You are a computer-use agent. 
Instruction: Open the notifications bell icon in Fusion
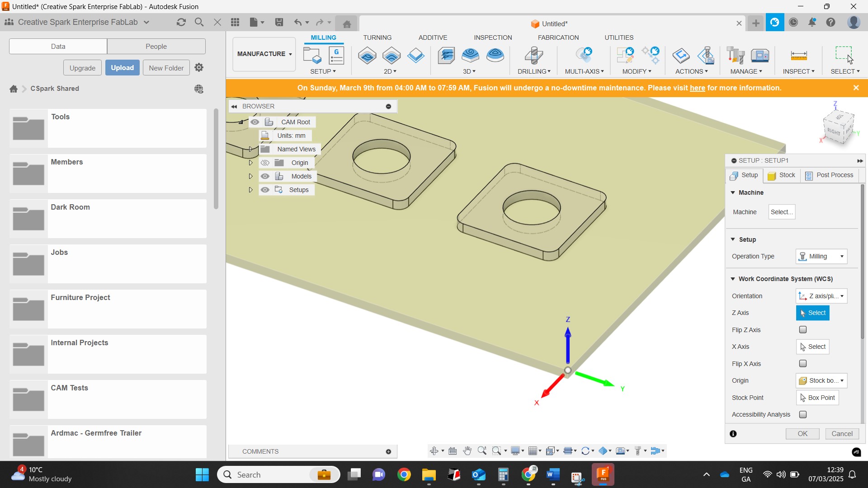point(812,22)
